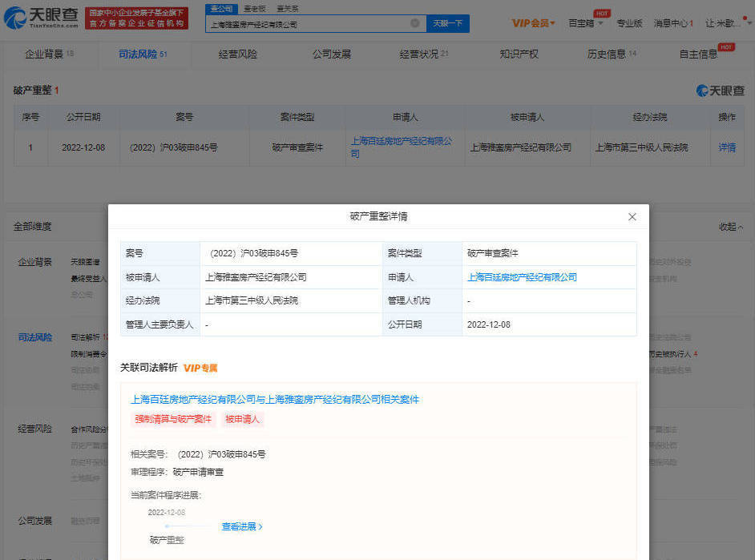
Task: Switch to the 经营风险 tab
Action: pyautogui.click(x=237, y=54)
